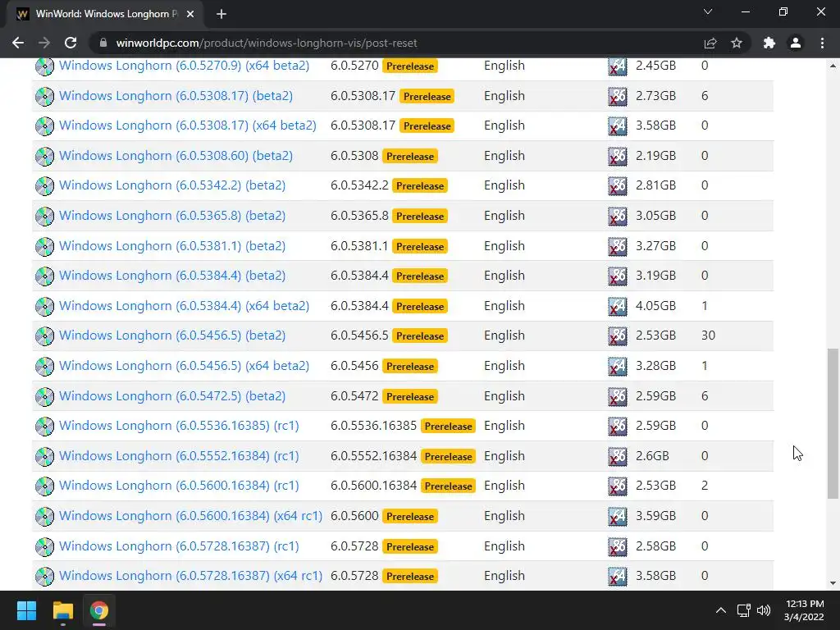Click x86 architecture icon in 2.73GB row

(618, 97)
